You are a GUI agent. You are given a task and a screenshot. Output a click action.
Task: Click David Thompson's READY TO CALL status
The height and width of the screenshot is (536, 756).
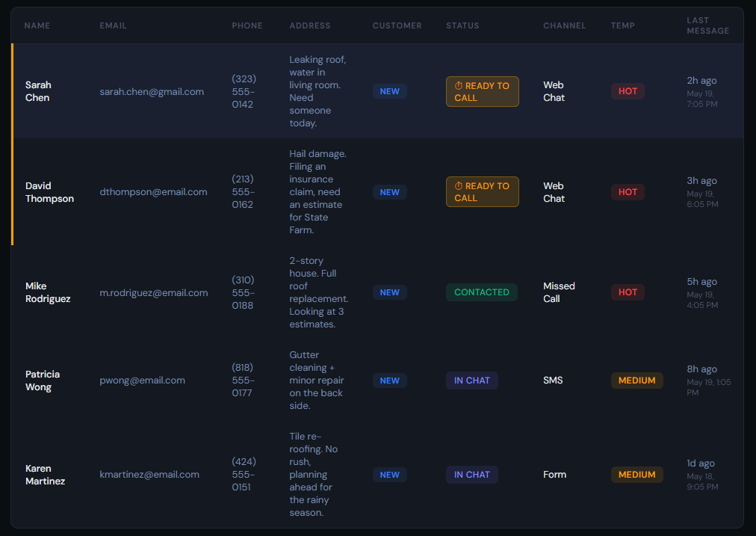[x=482, y=192]
